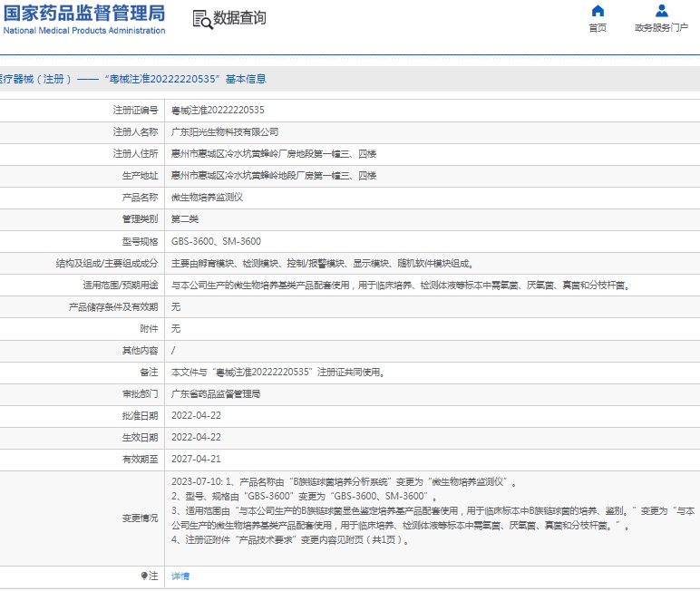Open the government service portal person icon

(x=662, y=10)
